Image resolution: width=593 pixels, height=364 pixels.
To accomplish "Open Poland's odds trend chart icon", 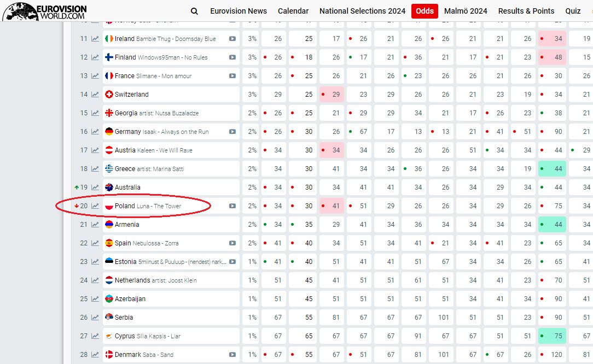I will pyautogui.click(x=95, y=206).
